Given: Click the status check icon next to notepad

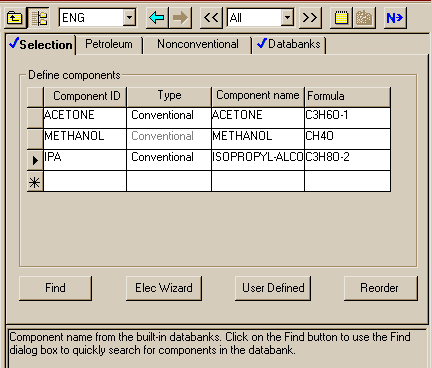Looking at the screenshot, I should pos(364,18).
